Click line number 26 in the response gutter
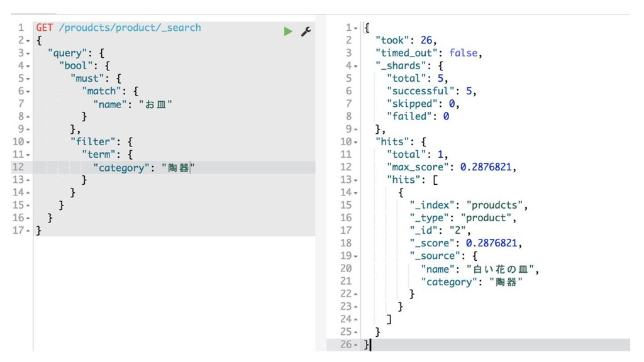 [x=346, y=344]
